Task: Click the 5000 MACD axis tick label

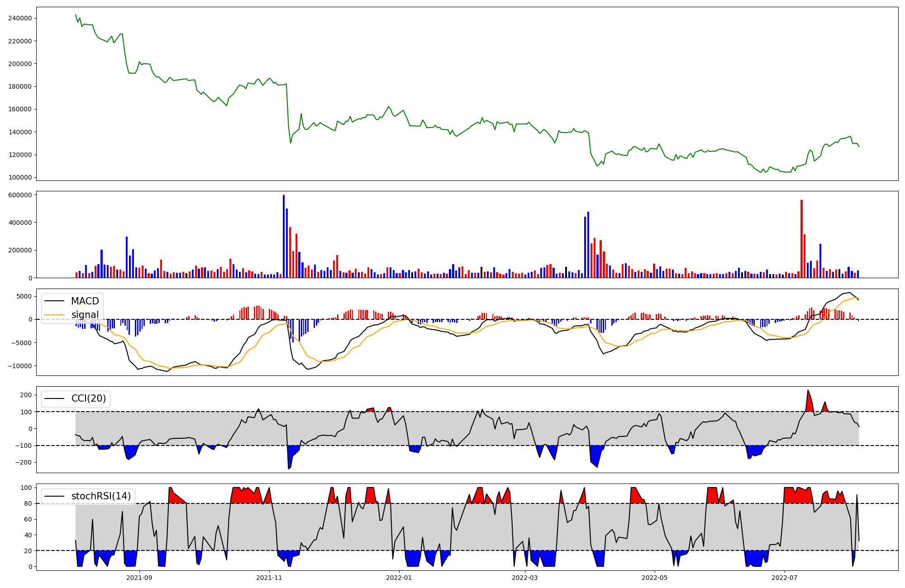Action: click(24, 297)
